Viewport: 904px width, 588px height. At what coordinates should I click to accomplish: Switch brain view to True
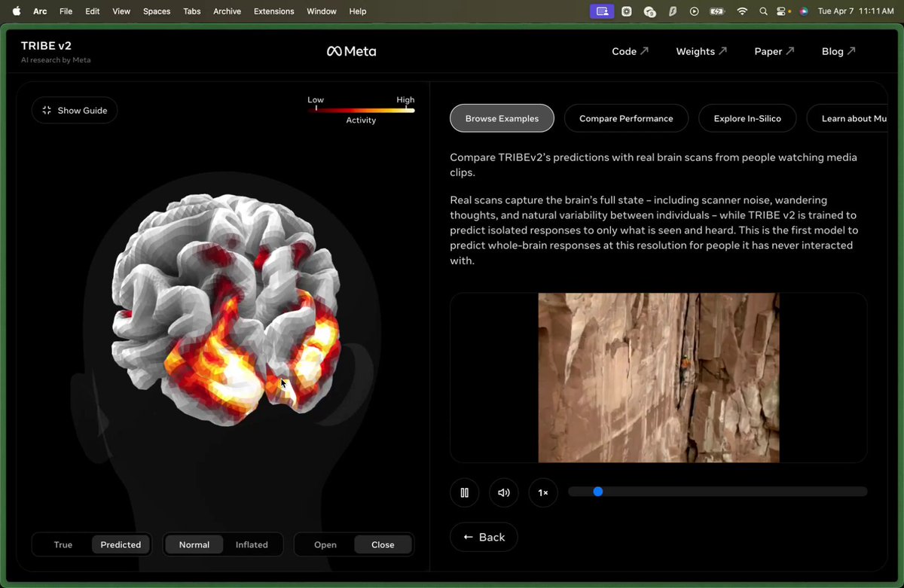pyautogui.click(x=63, y=544)
